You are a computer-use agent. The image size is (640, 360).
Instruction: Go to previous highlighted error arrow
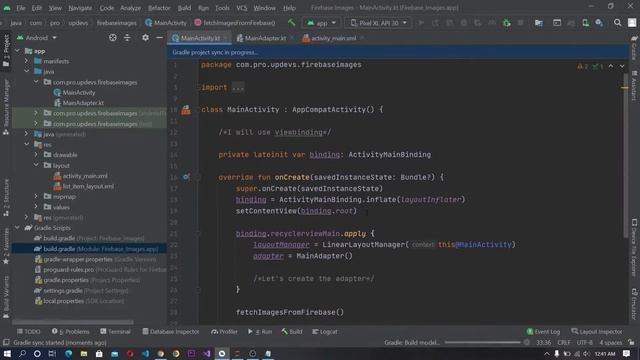pyautogui.click(x=611, y=66)
